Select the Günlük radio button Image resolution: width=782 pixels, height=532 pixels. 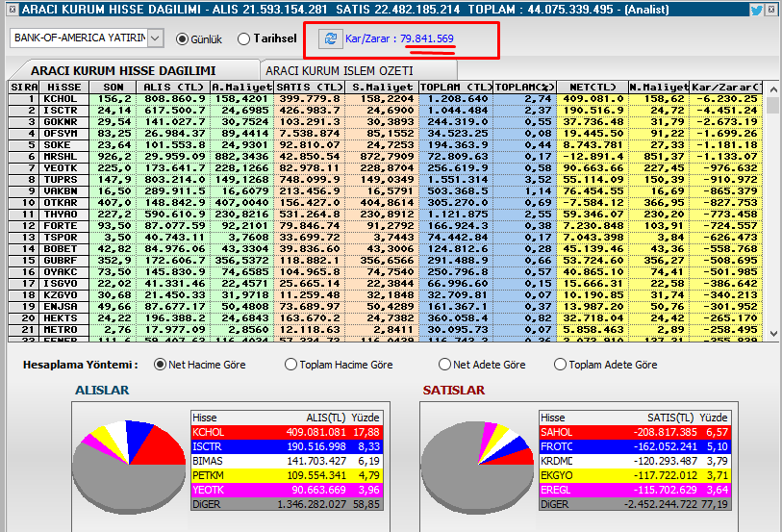[x=183, y=38]
